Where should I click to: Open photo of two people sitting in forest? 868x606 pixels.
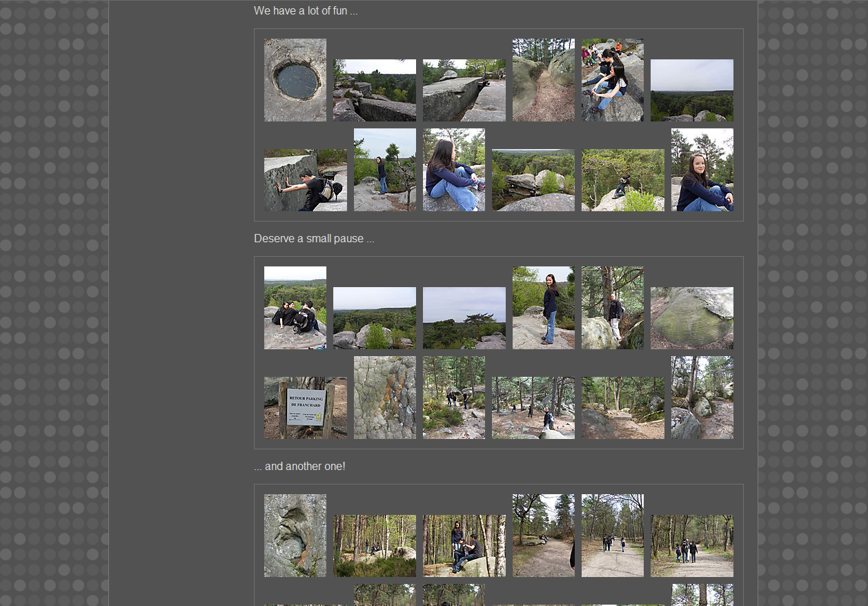tap(464, 546)
